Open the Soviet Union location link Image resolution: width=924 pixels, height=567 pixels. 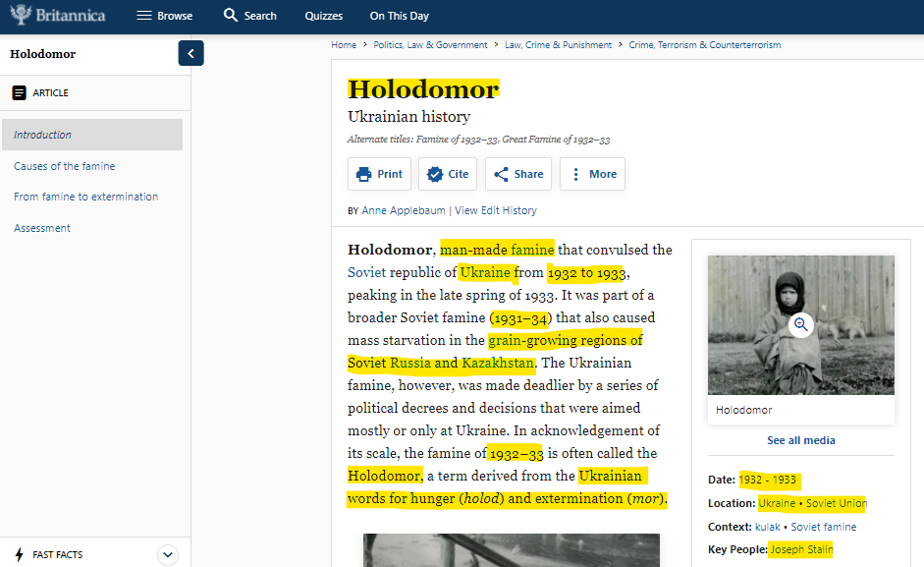pyautogui.click(x=837, y=503)
